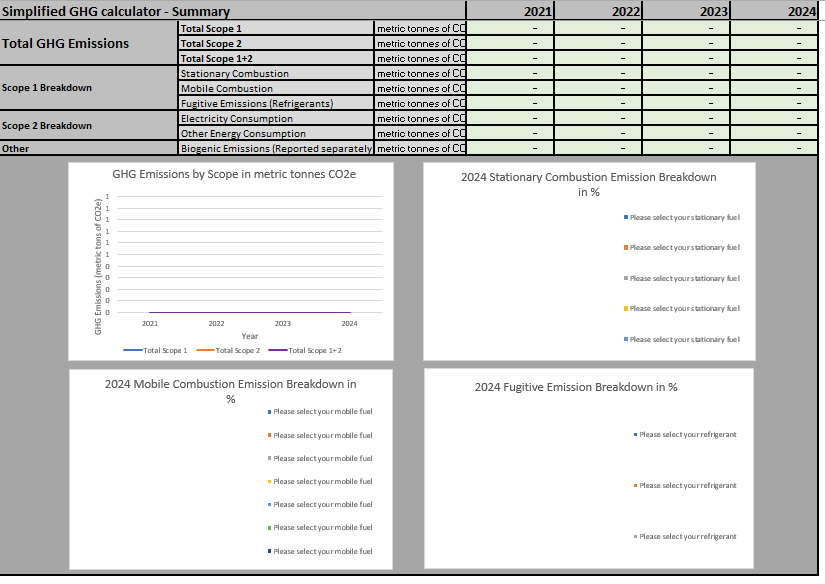
Task: Click the orange stationary fuel legend entry
Action: coord(683,247)
